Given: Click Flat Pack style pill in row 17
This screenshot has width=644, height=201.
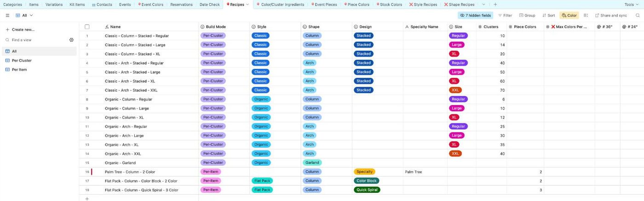Looking at the screenshot, I should tap(262, 181).
